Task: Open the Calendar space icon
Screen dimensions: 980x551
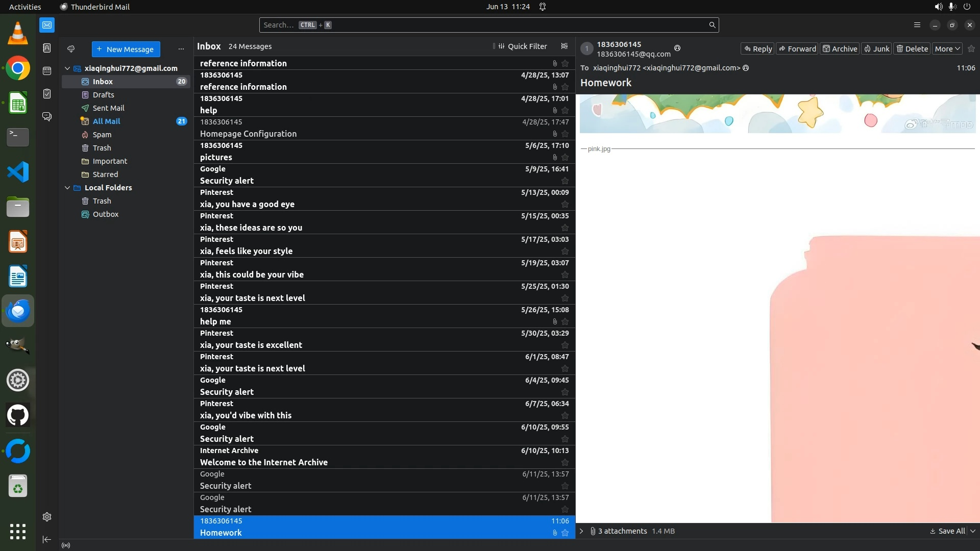Action: (47, 71)
